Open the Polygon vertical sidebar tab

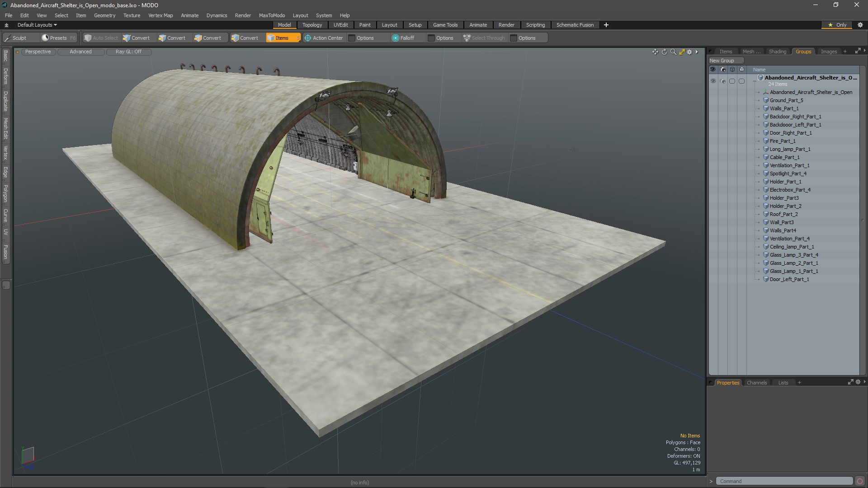[x=5, y=193]
